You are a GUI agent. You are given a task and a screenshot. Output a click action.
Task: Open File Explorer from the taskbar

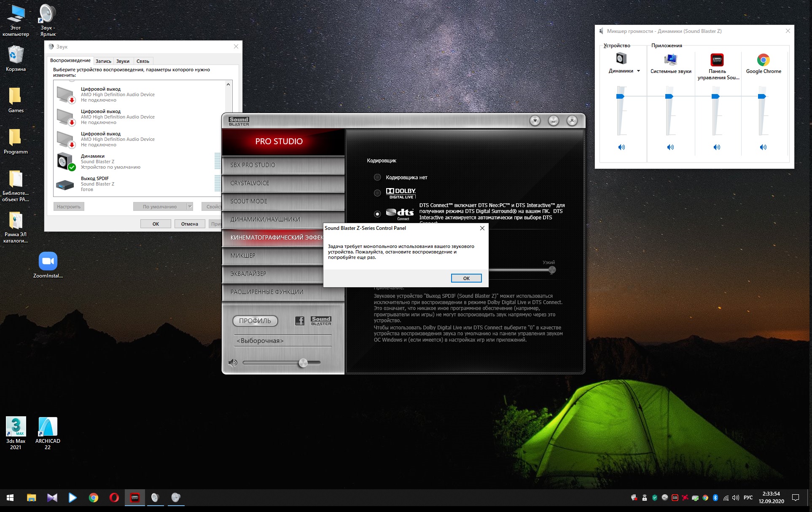31,498
